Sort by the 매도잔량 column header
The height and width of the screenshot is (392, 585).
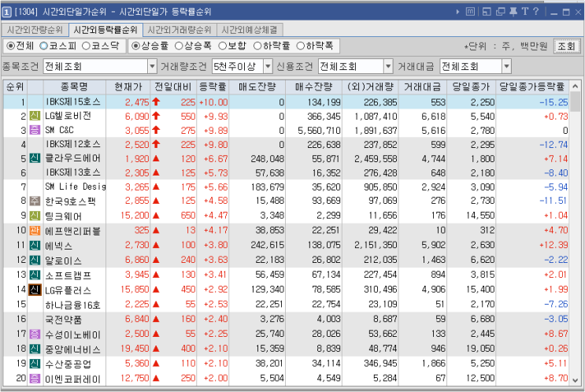tap(257, 87)
